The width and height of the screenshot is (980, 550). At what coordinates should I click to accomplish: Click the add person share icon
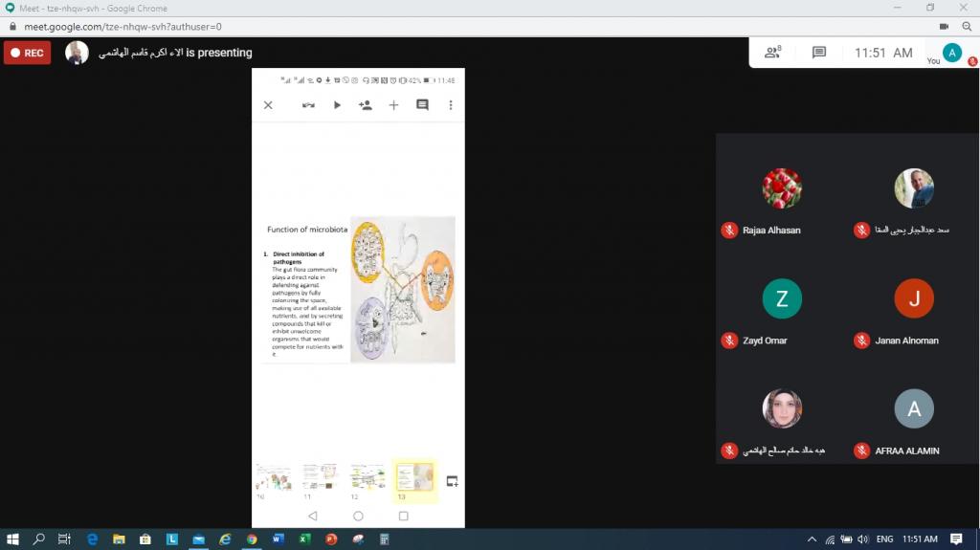coord(365,105)
